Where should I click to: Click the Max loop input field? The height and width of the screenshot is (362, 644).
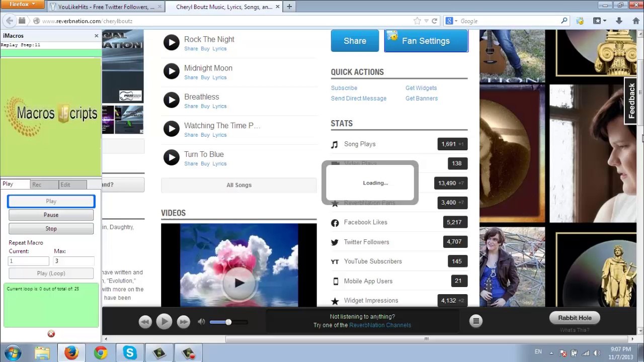(x=74, y=261)
